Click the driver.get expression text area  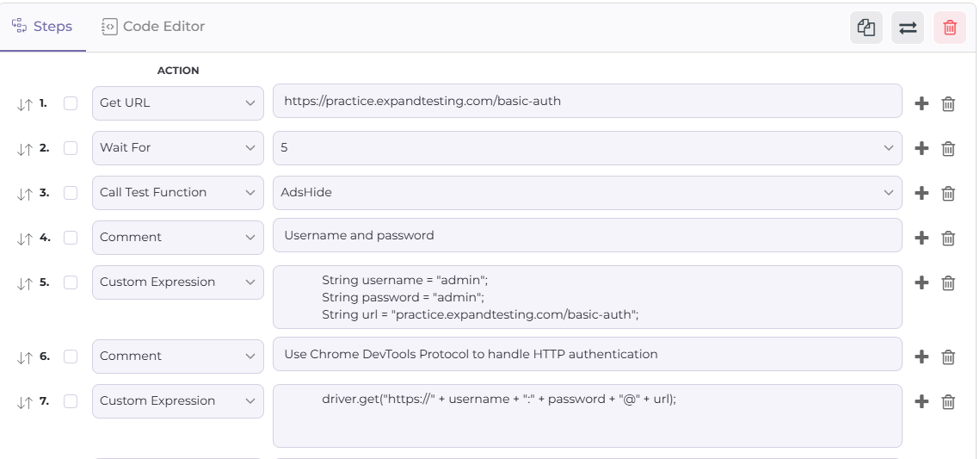click(587, 416)
